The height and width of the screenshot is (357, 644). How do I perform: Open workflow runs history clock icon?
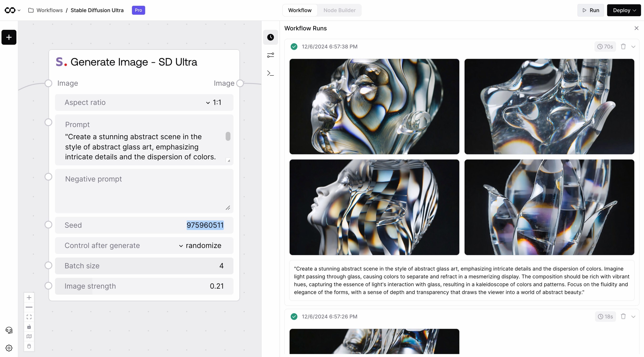pyautogui.click(x=270, y=37)
